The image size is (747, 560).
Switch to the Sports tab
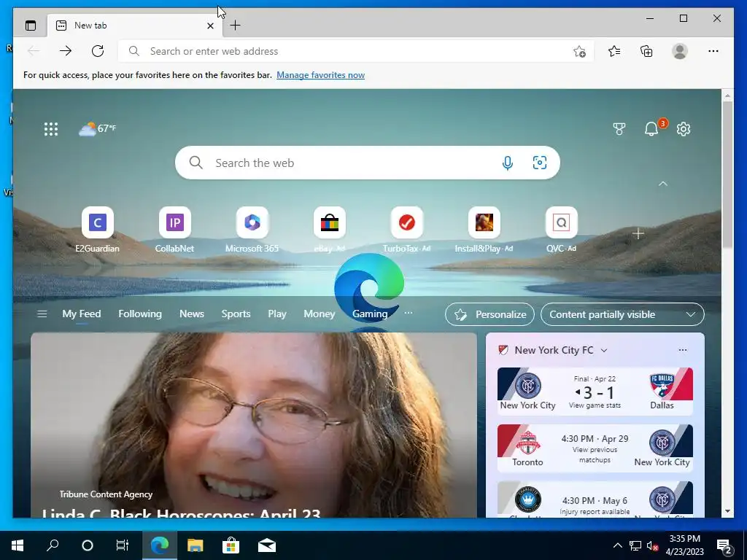[236, 314]
